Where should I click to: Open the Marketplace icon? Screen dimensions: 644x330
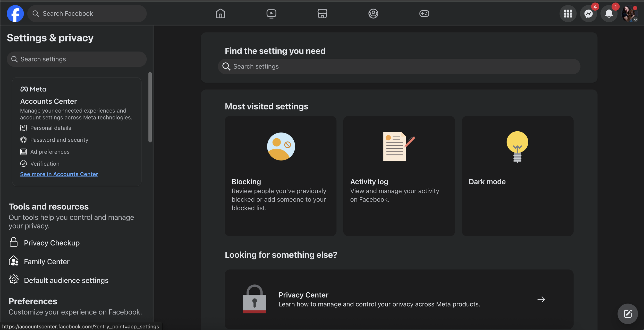point(322,13)
